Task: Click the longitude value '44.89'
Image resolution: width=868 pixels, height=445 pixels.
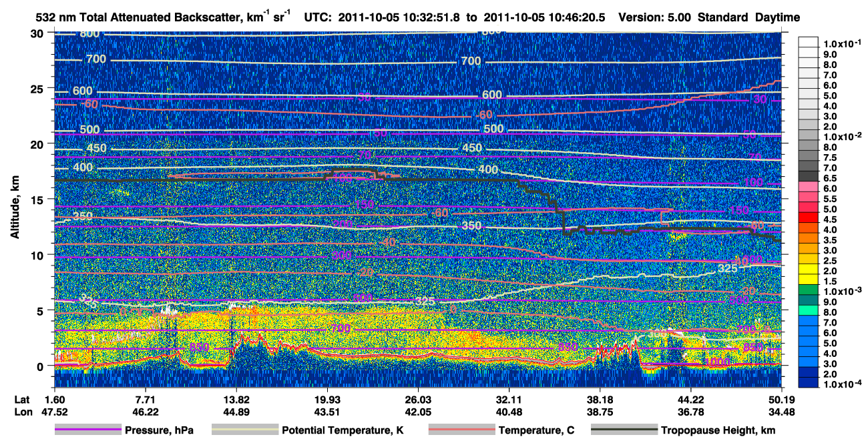Action: point(236,412)
